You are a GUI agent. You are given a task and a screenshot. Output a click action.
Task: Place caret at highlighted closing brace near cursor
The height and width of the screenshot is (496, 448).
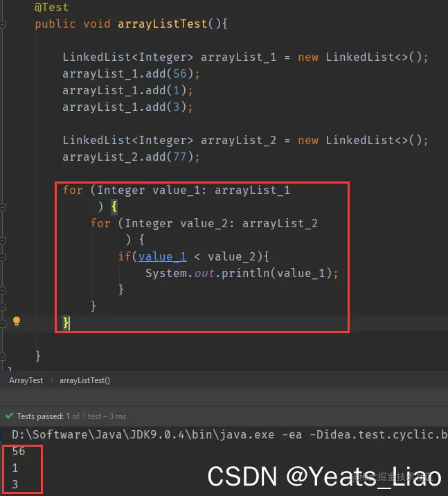[x=66, y=323]
